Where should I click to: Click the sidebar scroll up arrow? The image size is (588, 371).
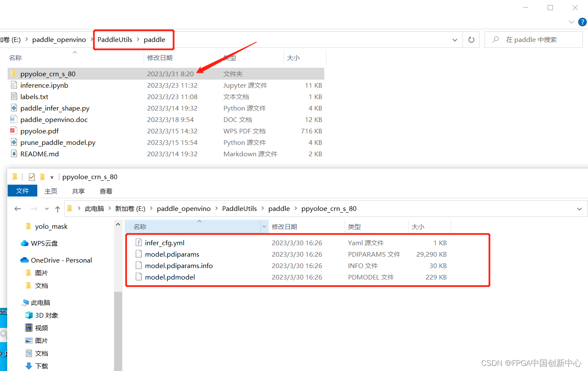coord(118,224)
